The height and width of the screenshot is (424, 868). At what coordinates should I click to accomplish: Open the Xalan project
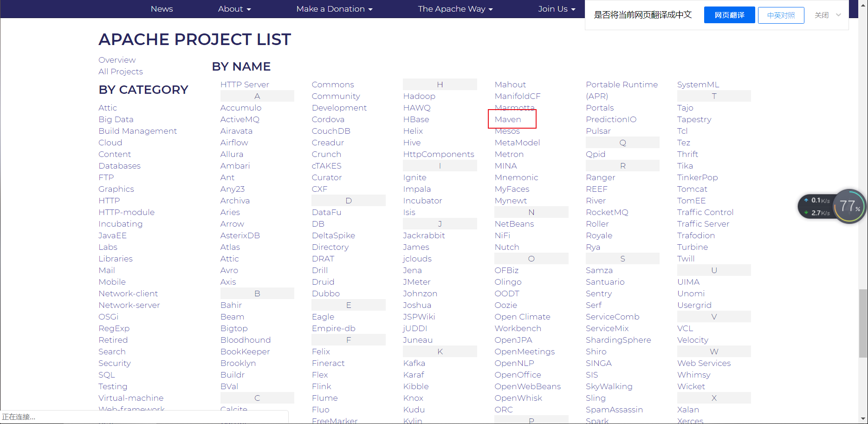click(x=688, y=410)
